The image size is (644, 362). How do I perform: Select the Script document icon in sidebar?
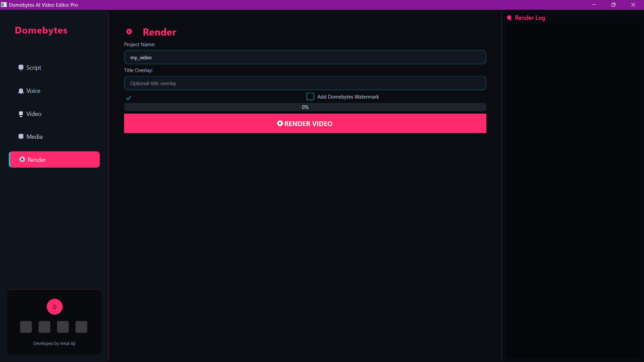21,67
